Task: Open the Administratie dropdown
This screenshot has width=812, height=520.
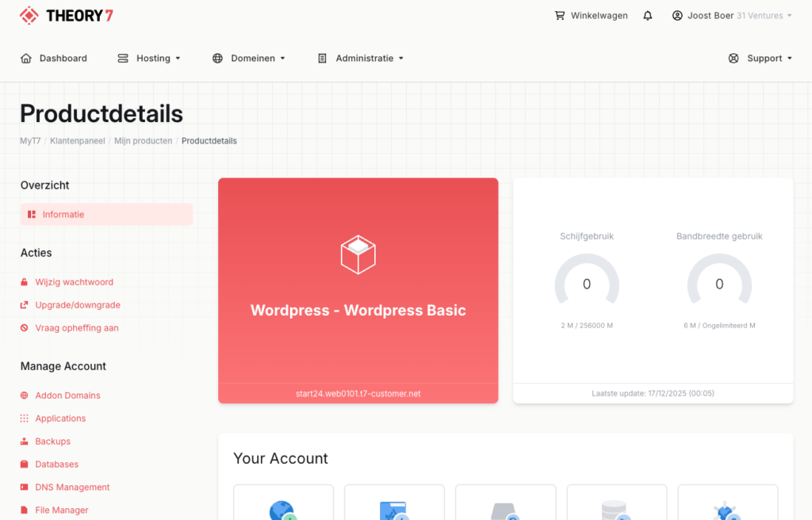Action: [x=361, y=59]
